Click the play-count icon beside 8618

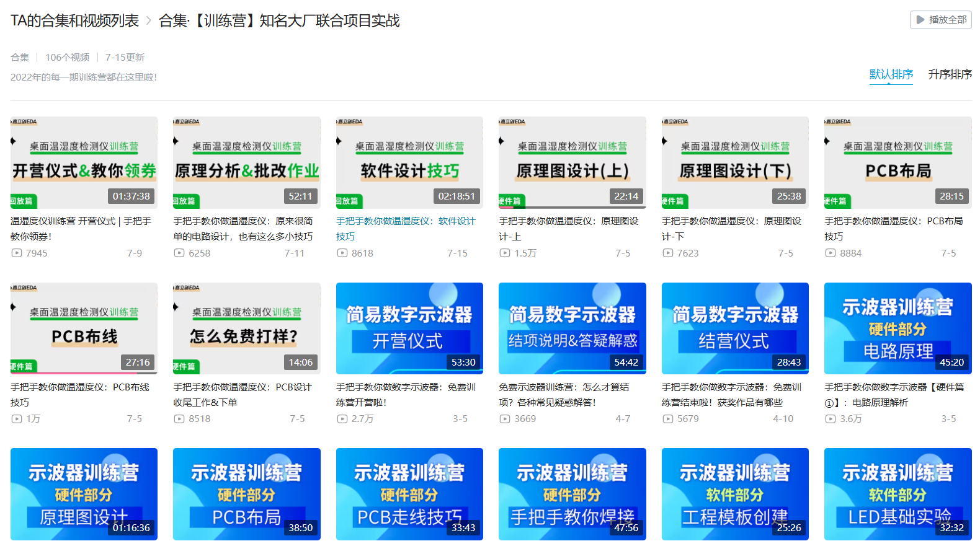(x=342, y=253)
